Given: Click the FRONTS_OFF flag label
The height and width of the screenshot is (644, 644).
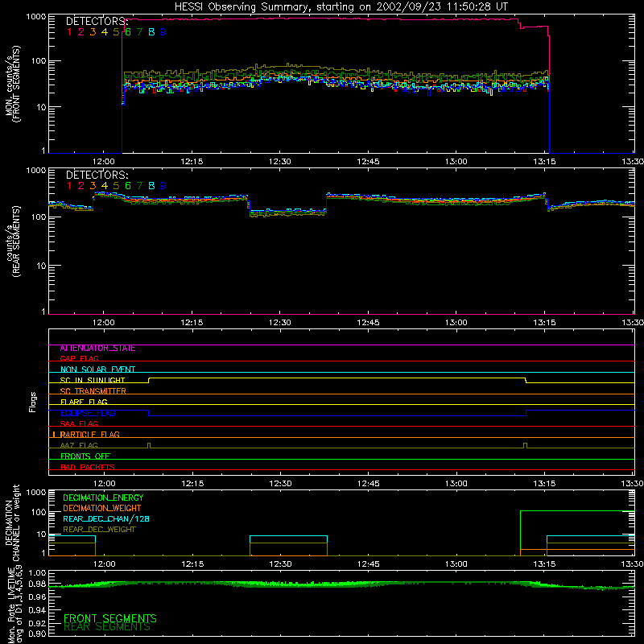Looking at the screenshot, I should [85, 456].
